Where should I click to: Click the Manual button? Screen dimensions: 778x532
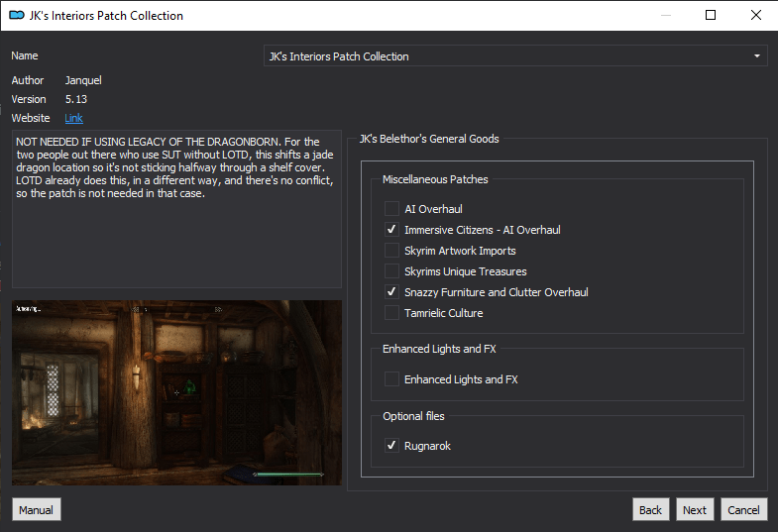(x=37, y=509)
